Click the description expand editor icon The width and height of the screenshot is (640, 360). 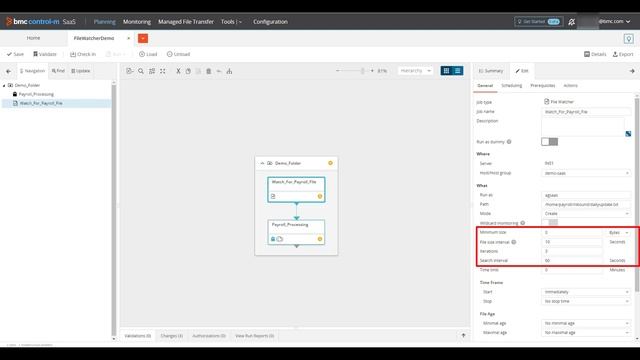point(628,133)
